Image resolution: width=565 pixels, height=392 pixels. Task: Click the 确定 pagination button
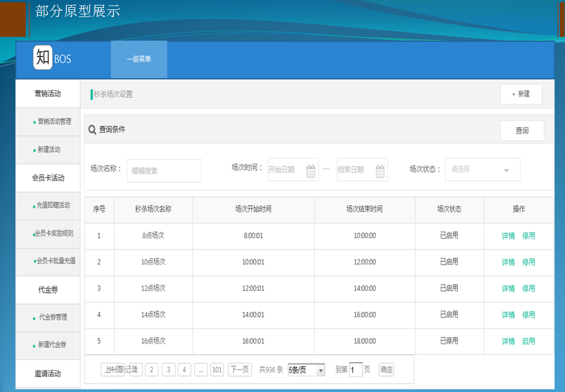386,369
